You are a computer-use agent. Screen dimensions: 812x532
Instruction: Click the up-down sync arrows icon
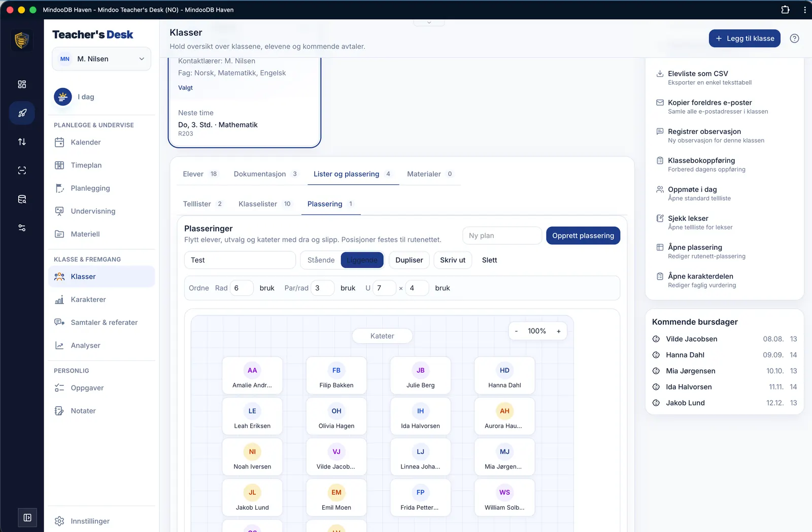click(22, 142)
